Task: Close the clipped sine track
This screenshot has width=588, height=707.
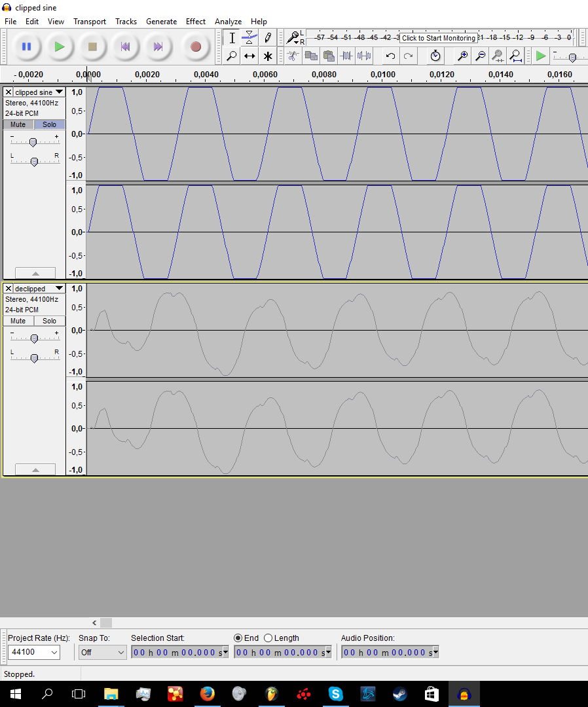Action: pos(8,92)
